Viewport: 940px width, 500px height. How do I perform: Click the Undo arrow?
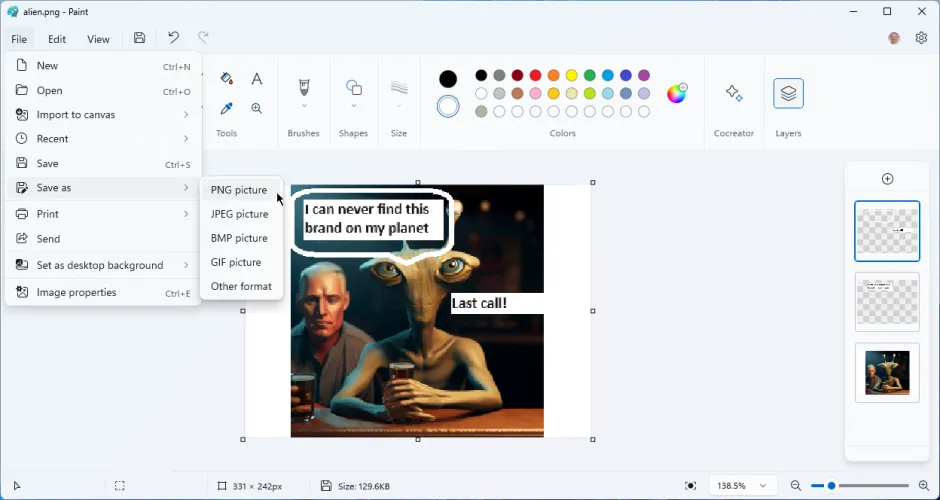pyautogui.click(x=173, y=38)
